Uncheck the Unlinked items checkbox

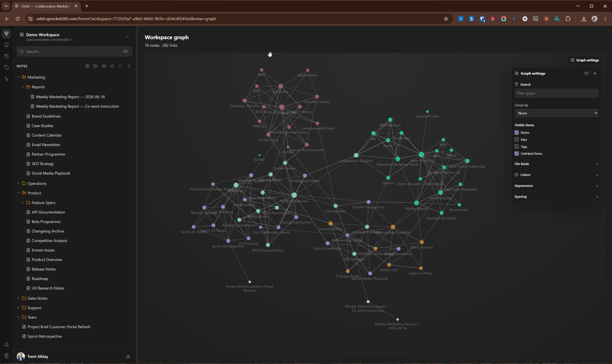tap(517, 154)
